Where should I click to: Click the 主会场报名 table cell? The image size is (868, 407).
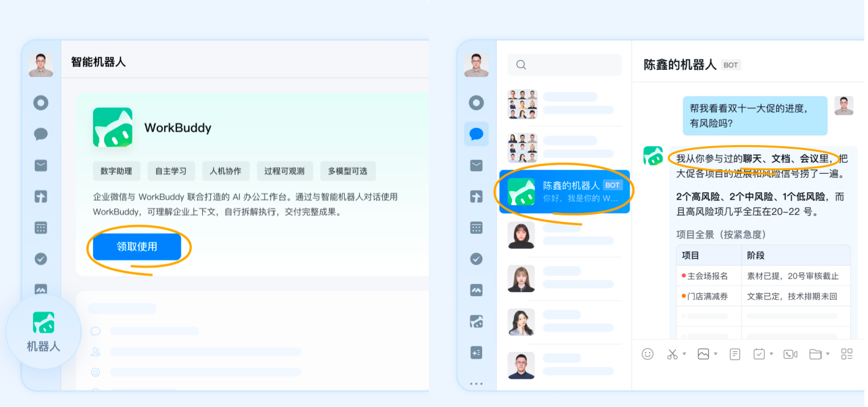click(x=708, y=276)
